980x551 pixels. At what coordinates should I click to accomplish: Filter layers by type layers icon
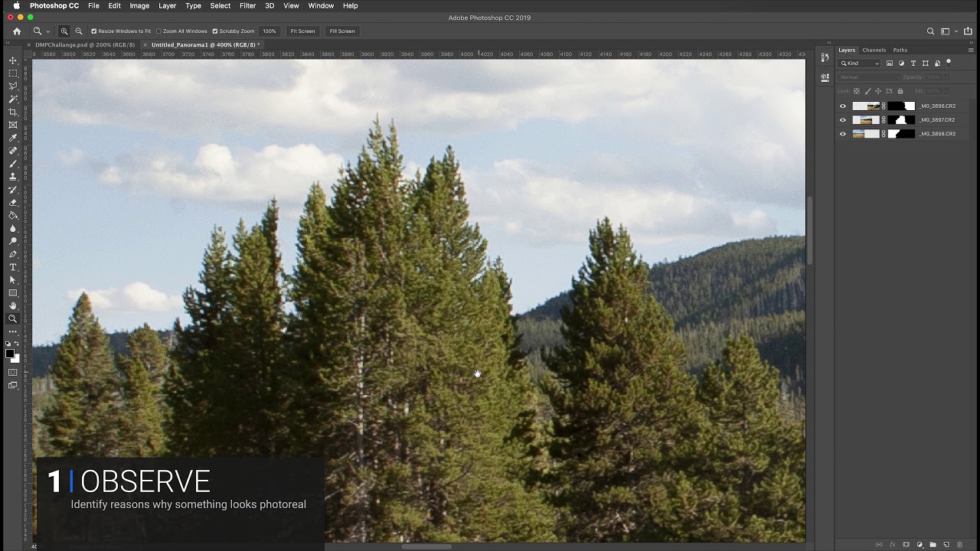pos(913,64)
